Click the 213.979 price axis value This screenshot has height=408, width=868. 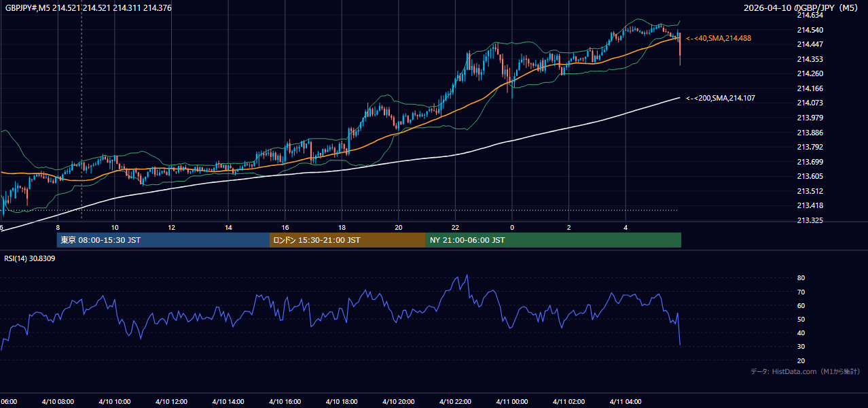tap(810, 118)
